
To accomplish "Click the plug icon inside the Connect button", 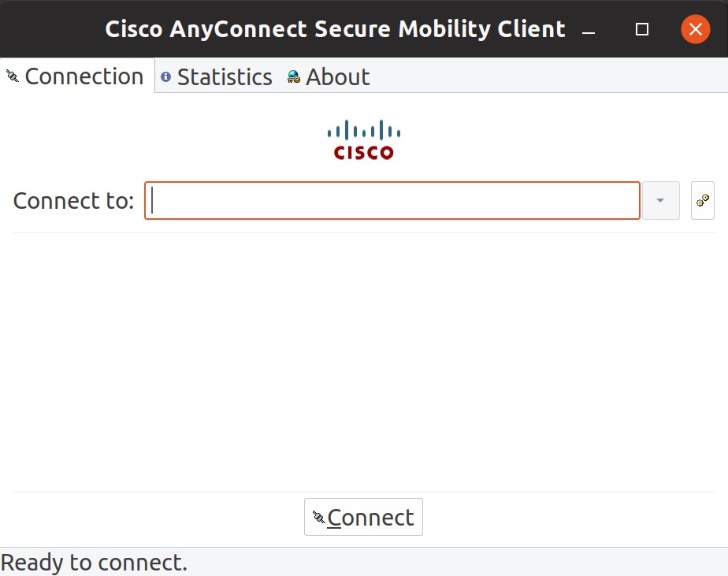I will 318,518.
